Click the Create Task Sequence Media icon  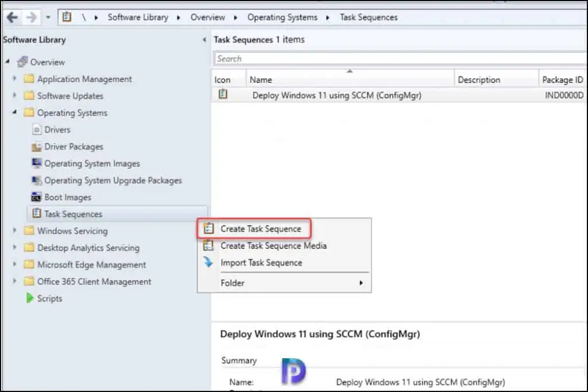tap(208, 246)
